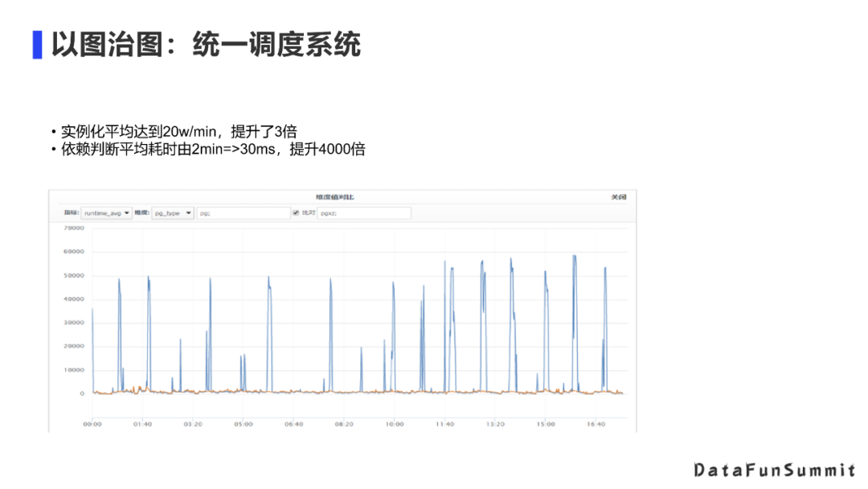This screenshot has width=868, height=489.
Task: Click the DataFunSummit text
Action: click(x=775, y=471)
